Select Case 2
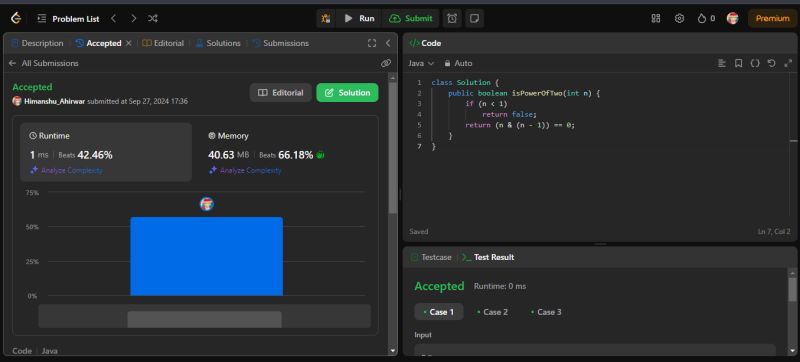800x362 pixels. tap(492, 312)
